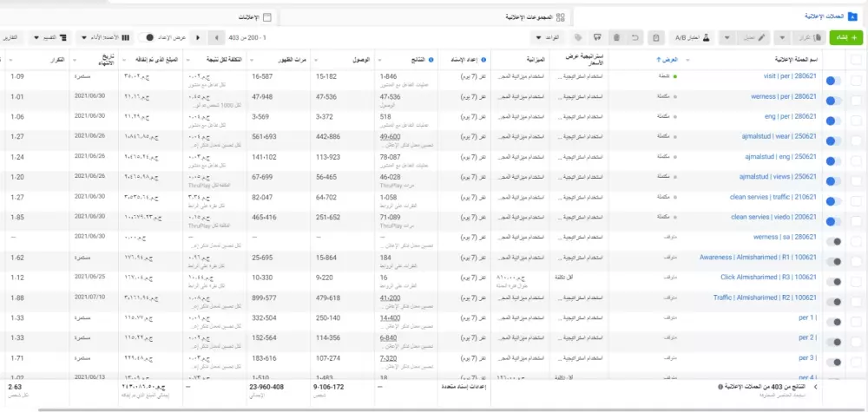Click the clipboard icon in toolbar

click(x=656, y=37)
